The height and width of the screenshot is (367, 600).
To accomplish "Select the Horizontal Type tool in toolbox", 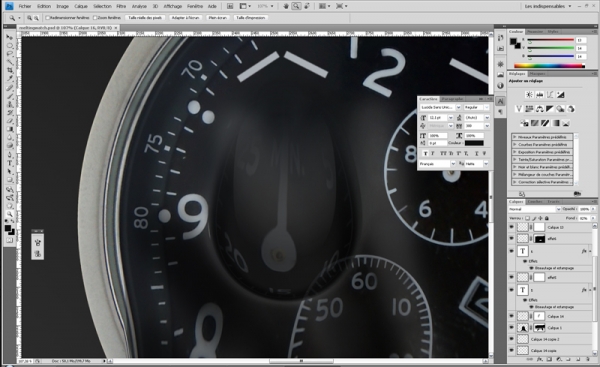I will click(10, 163).
